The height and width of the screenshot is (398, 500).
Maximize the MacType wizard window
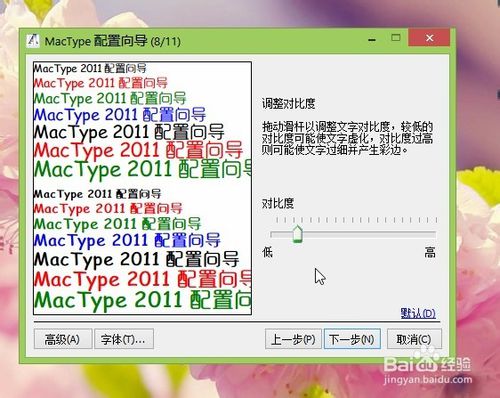coord(396,38)
